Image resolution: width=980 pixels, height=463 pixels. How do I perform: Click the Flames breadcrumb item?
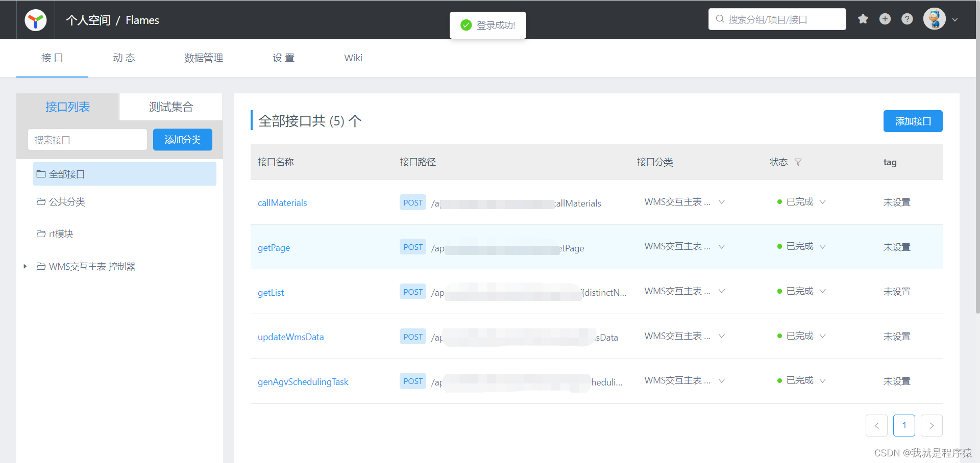(142, 20)
